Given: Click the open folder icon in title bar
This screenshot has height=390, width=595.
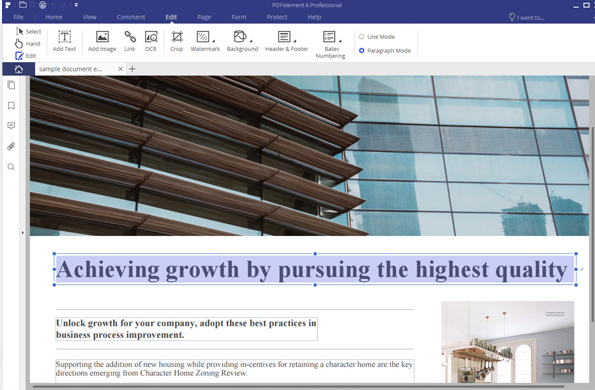Looking at the screenshot, I should coord(23,5).
